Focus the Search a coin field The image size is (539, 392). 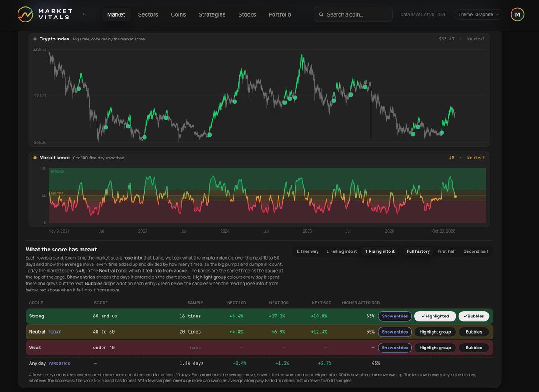tap(353, 14)
